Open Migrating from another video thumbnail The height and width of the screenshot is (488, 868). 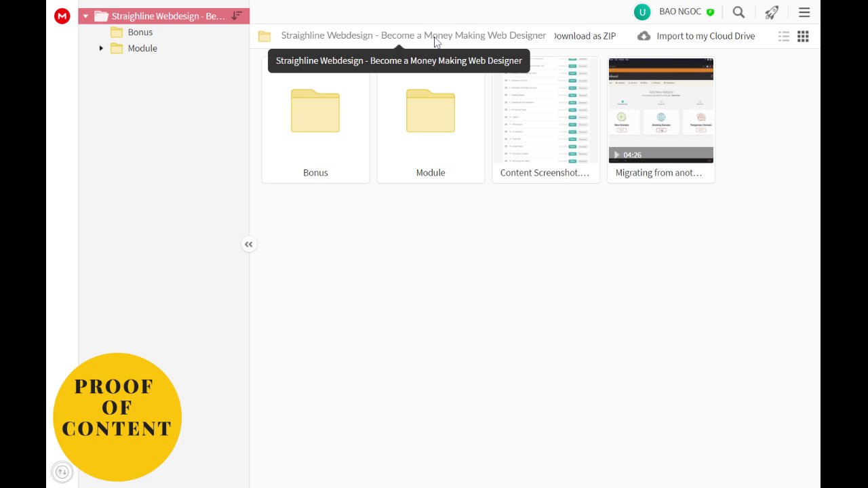(x=661, y=110)
